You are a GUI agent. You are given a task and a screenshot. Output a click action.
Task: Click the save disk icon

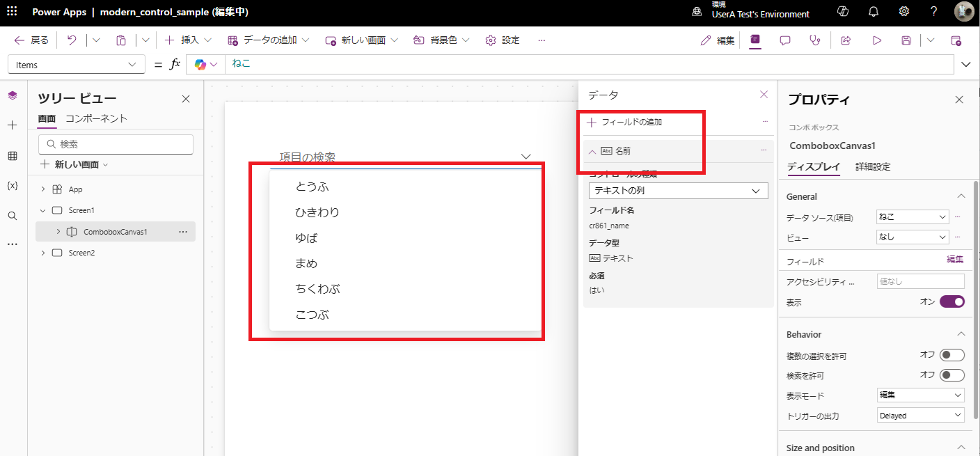(x=906, y=40)
